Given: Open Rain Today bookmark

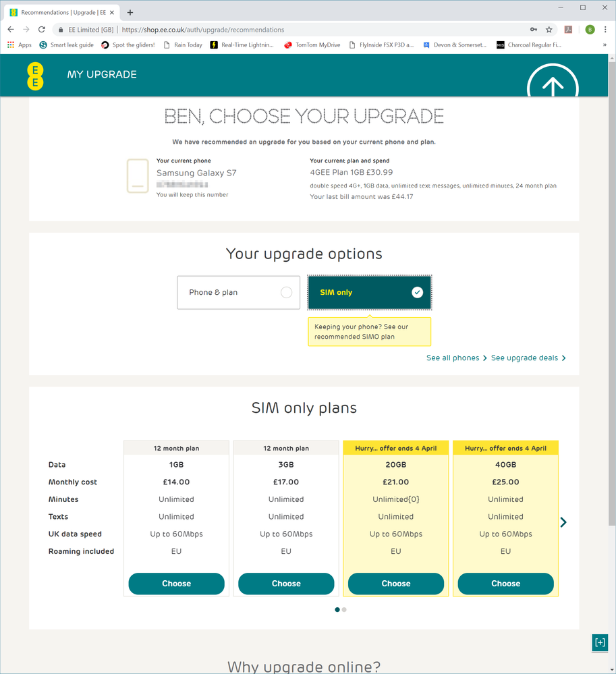Looking at the screenshot, I should 182,45.
